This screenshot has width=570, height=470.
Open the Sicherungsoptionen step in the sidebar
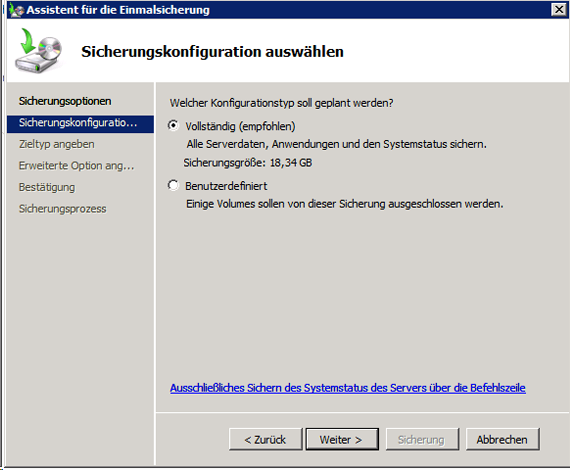[65, 101]
